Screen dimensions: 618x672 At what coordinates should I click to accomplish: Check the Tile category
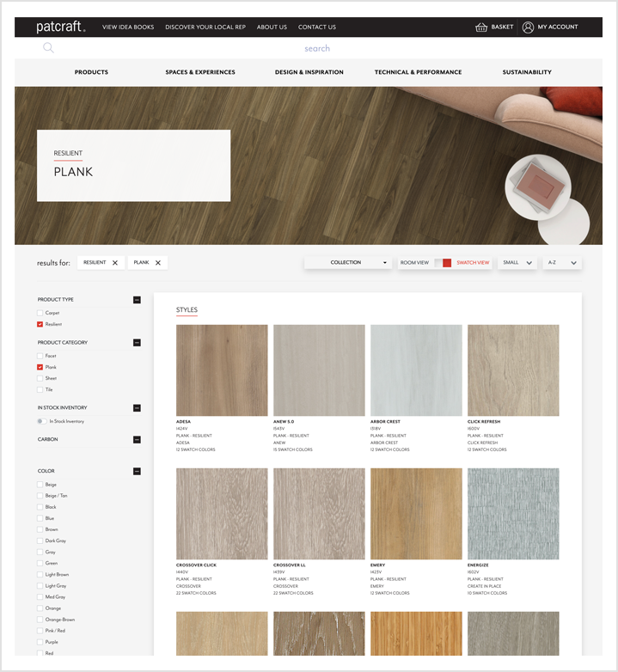click(40, 389)
